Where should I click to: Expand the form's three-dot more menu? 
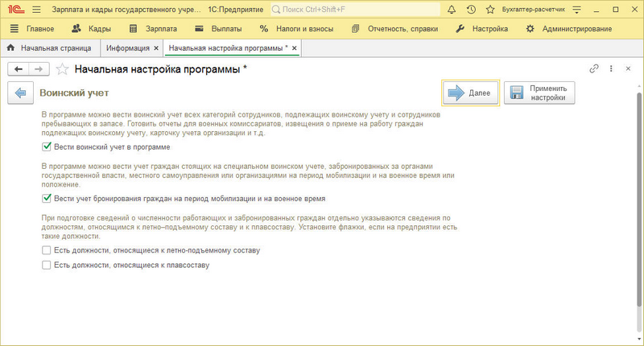612,69
